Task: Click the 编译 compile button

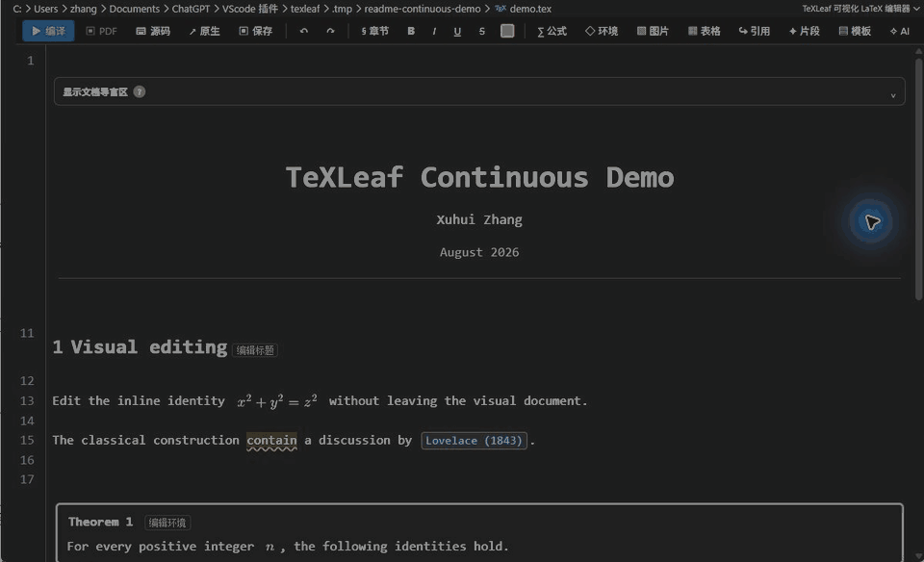Action: (x=48, y=31)
